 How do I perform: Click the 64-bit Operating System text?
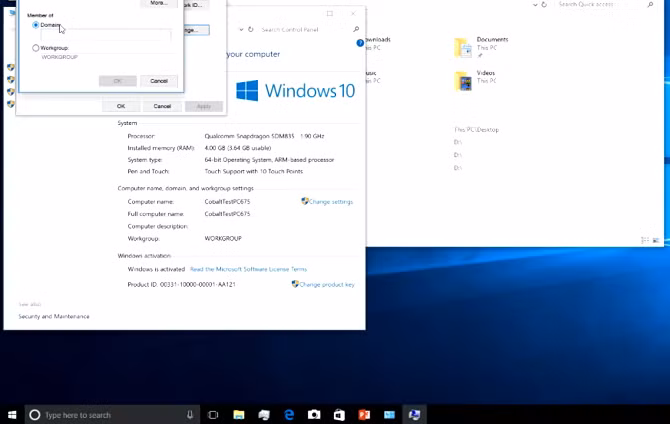[269, 160]
